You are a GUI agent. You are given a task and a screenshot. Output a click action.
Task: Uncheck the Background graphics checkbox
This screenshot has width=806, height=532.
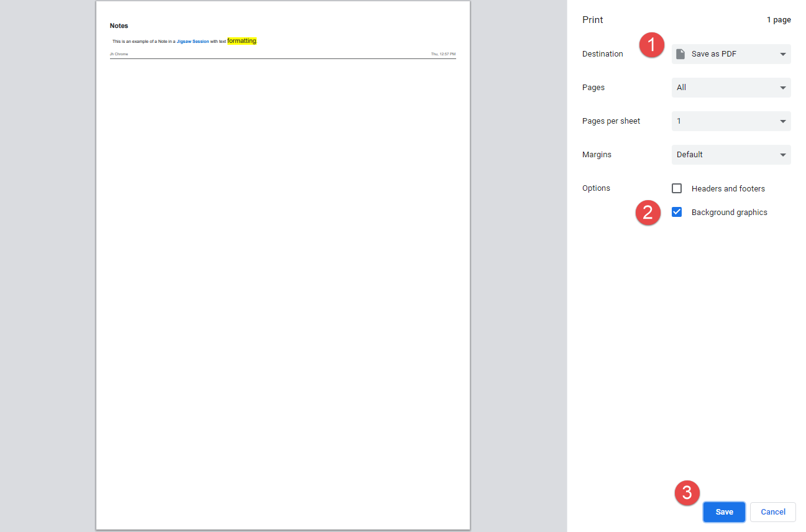pyautogui.click(x=677, y=212)
